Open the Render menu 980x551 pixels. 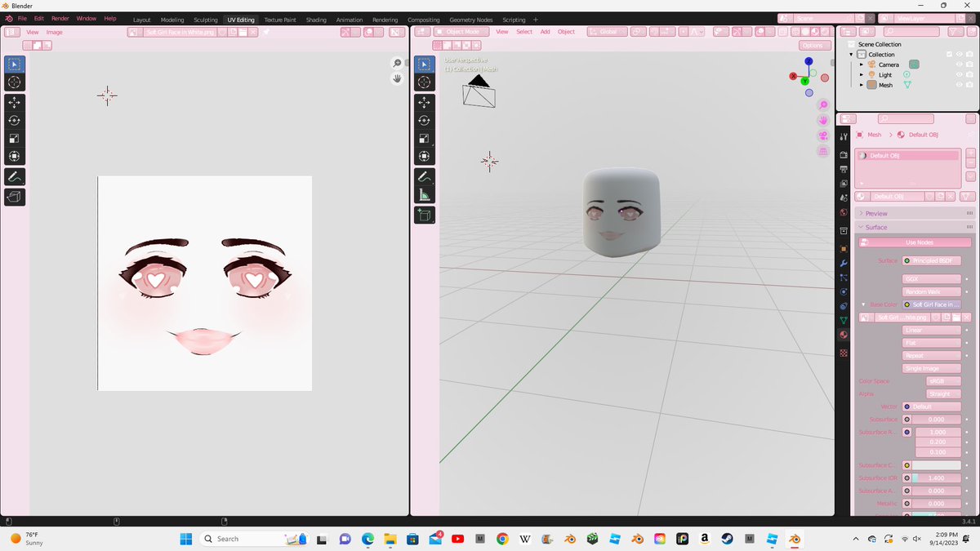[x=60, y=18]
